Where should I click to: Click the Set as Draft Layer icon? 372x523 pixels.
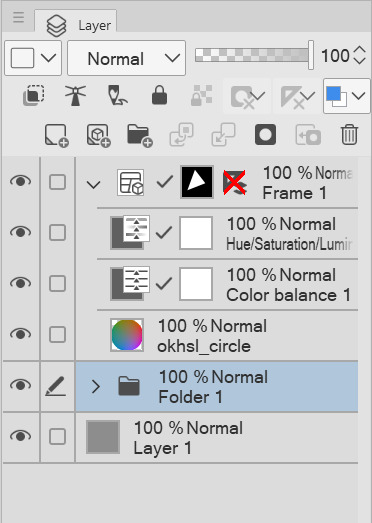point(117,96)
